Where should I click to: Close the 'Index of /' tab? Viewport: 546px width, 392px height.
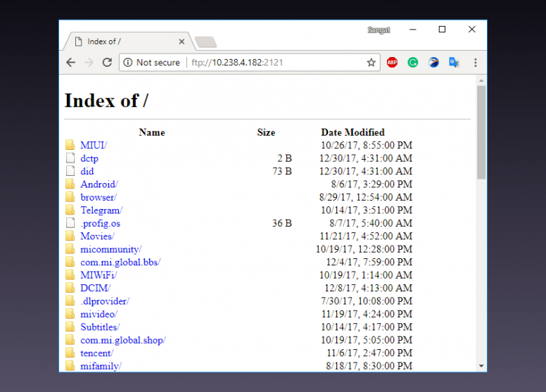[182, 42]
